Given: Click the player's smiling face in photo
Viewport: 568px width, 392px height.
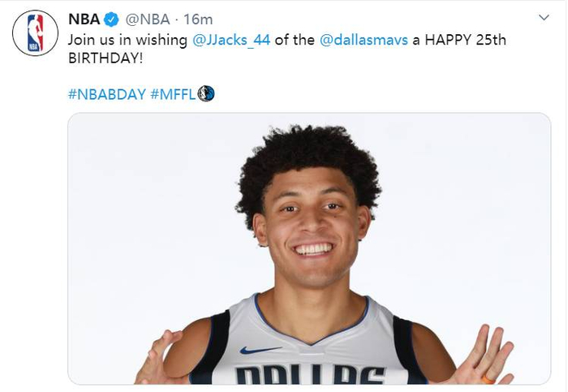Looking at the screenshot, I should tap(312, 232).
